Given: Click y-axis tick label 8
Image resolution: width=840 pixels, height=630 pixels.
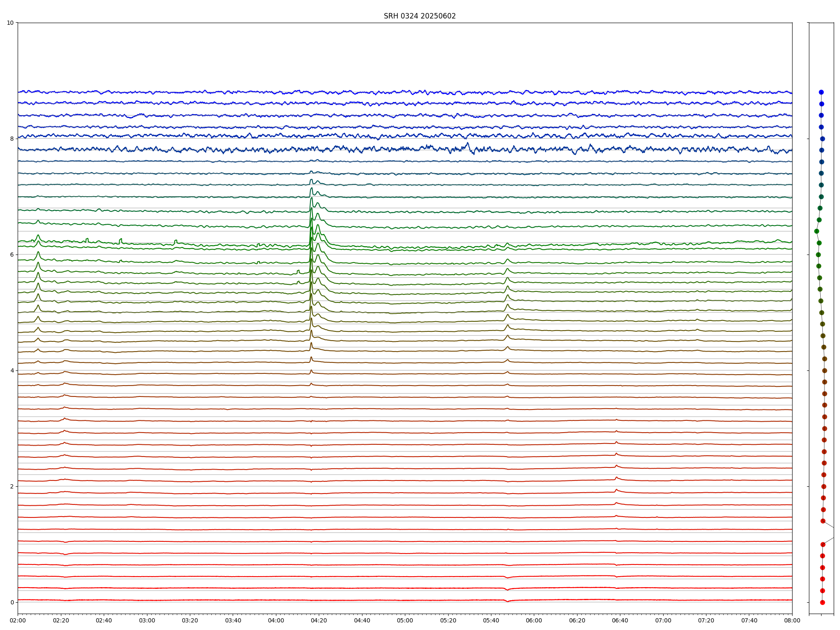Looking at the screenshot, I should coord(12,139).
